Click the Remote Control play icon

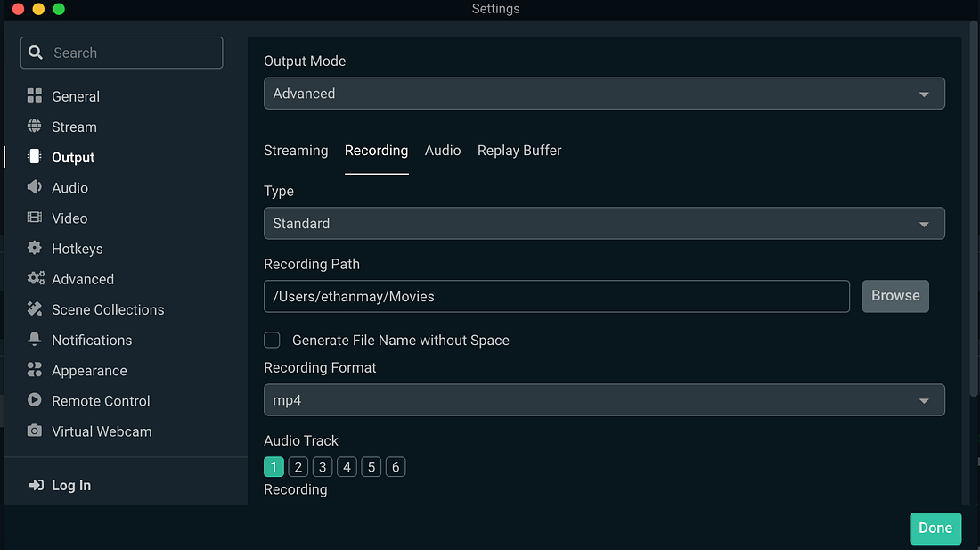(35, 400)
